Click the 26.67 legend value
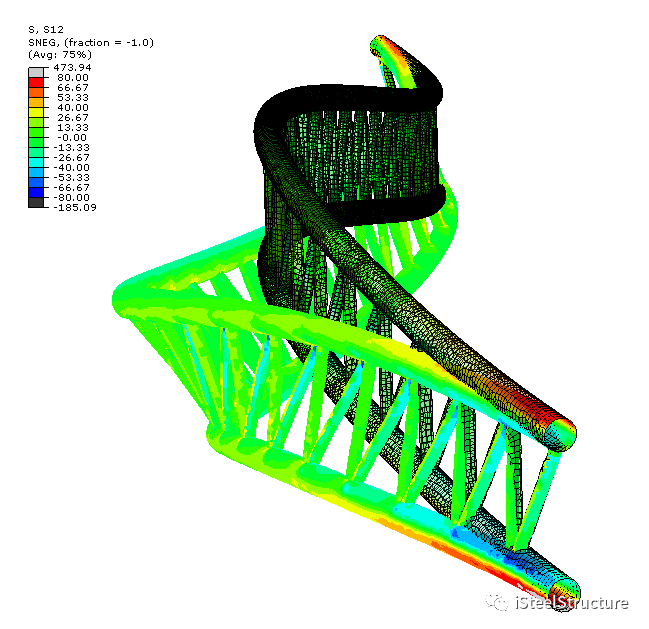649x629 pixels. click(72, 117)
